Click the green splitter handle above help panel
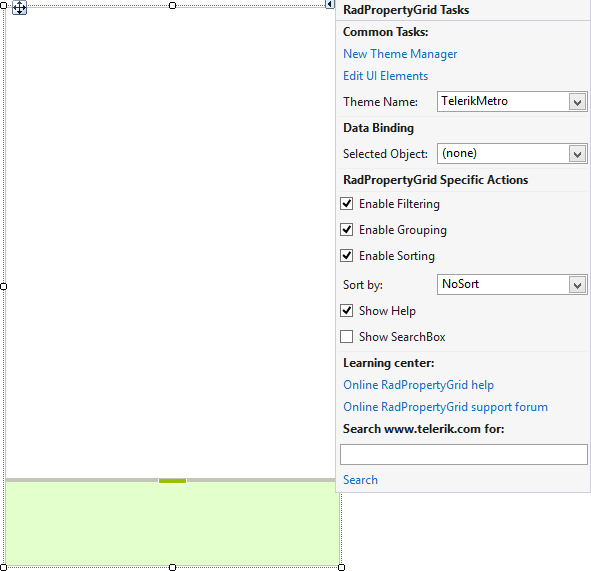591x571 pixels. [172, 481]
